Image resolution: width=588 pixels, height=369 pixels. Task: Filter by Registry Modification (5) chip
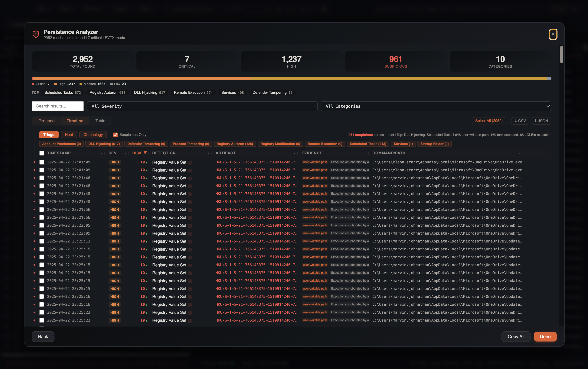[x=280, y=144]
